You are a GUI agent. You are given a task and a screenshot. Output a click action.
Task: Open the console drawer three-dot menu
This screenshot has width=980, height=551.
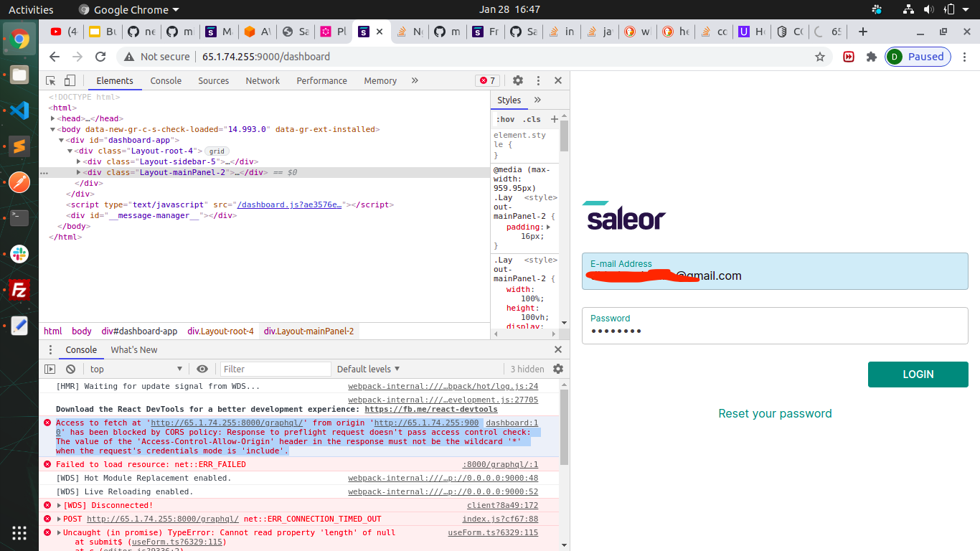coord(50,350)
